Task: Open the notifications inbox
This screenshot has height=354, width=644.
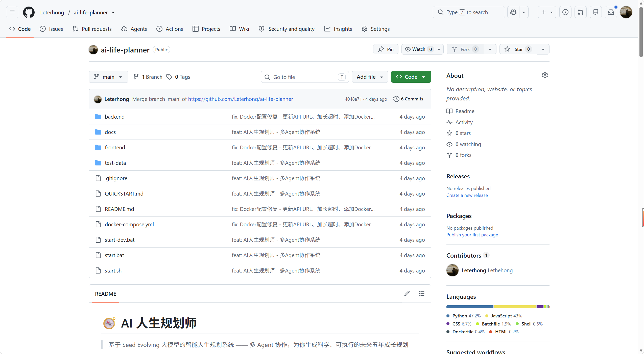Action: tap(611, 12)
